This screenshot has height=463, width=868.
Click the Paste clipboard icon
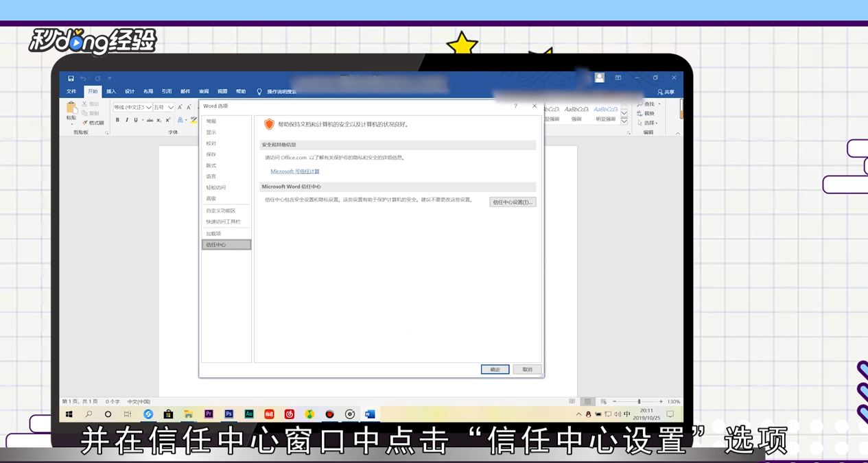71,108
